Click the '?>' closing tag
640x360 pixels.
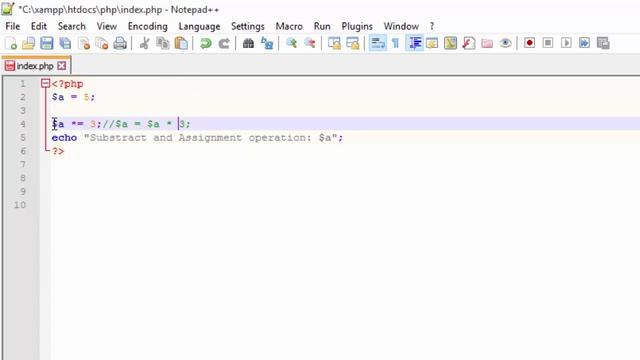click(58, 151)
